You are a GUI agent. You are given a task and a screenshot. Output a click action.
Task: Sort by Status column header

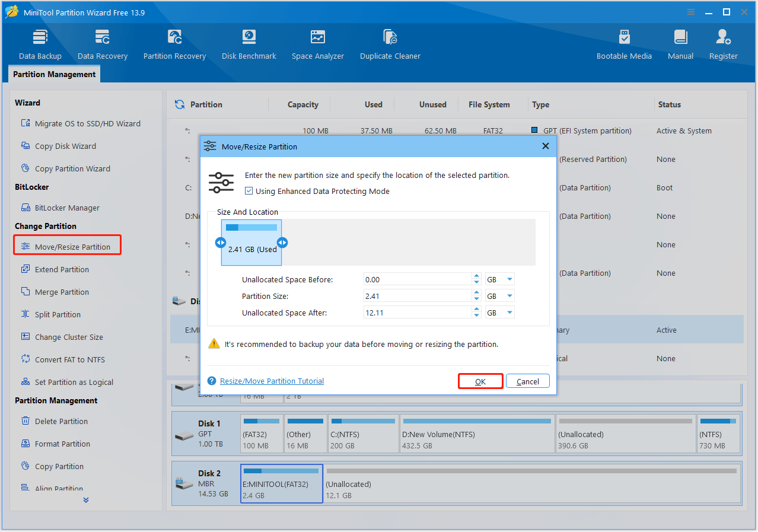[669, 104]
